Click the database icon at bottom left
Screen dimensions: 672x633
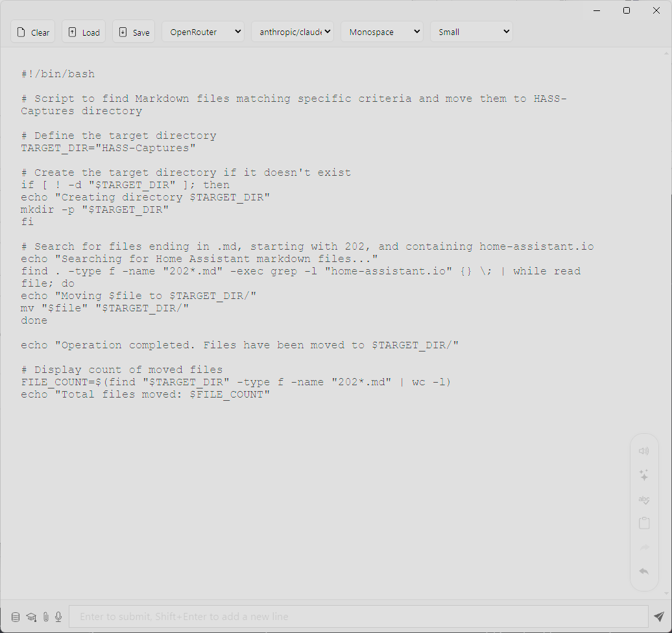click(x=16, y=617)
